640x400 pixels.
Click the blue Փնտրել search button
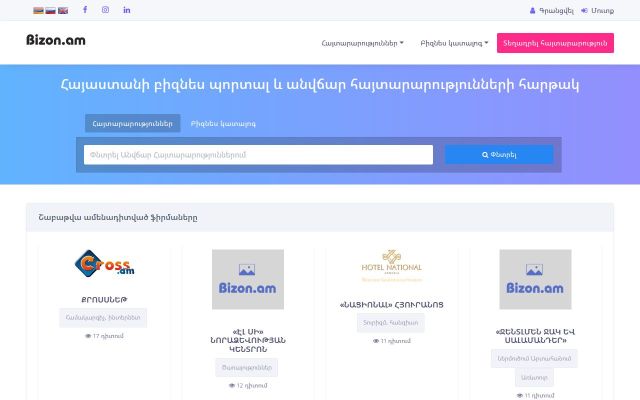[x=499, y=155]
